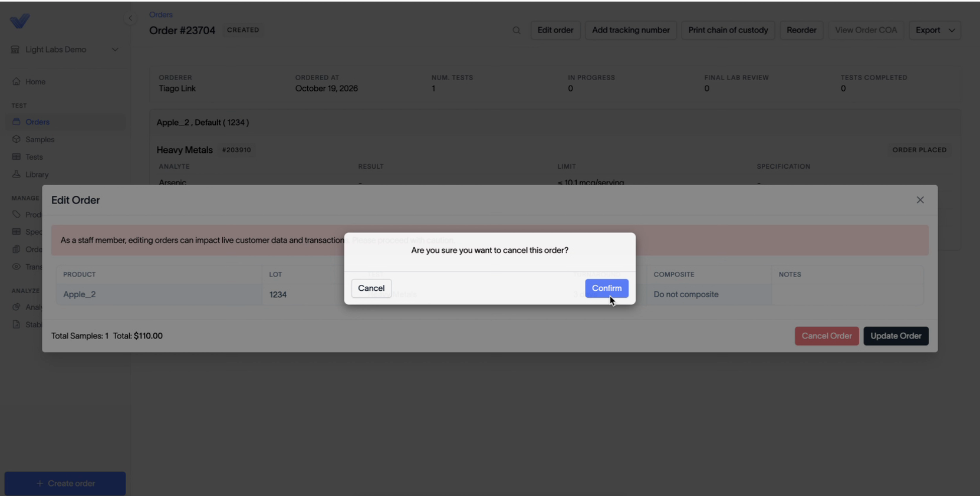Click the Order #23704 title

182,31
